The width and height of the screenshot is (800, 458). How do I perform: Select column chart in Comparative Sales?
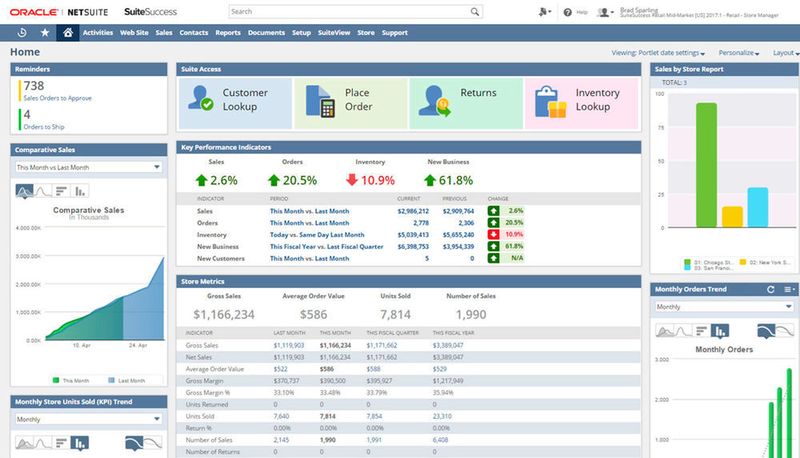[80, 191]
